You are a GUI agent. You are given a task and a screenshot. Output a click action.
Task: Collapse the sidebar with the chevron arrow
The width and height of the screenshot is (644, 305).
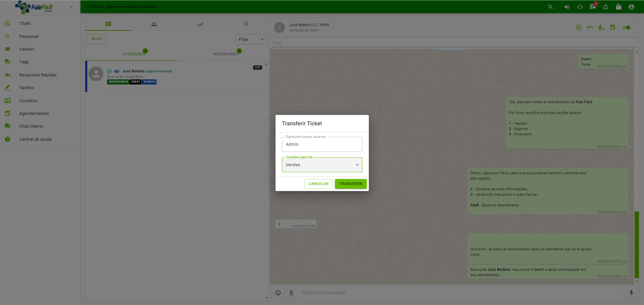[x=71, y=7]
